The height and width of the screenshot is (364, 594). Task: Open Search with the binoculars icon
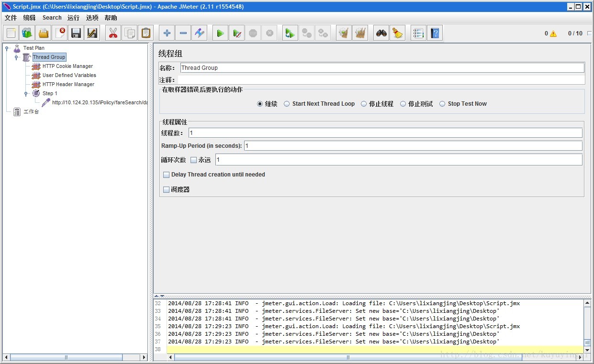coord(381,33)
